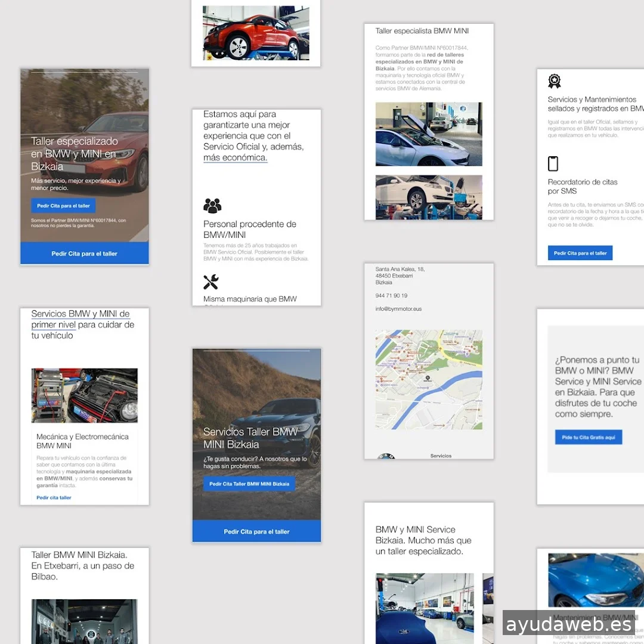This screenshot has width=644, height=644.
Task: Click the smartphone icon above Recordatorio de citas
Action: pyautogui.click(x=553, y=163)
